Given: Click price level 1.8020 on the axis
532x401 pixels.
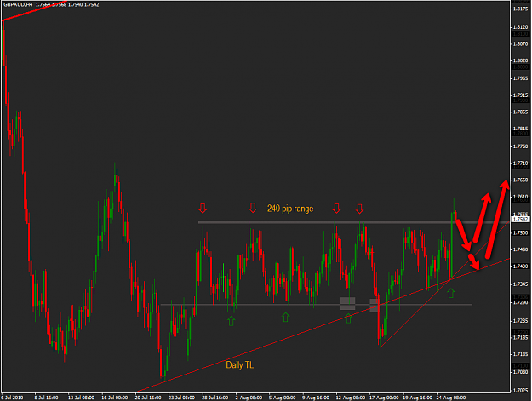Looking at the screenshot, I should click(x=520, y=60).
